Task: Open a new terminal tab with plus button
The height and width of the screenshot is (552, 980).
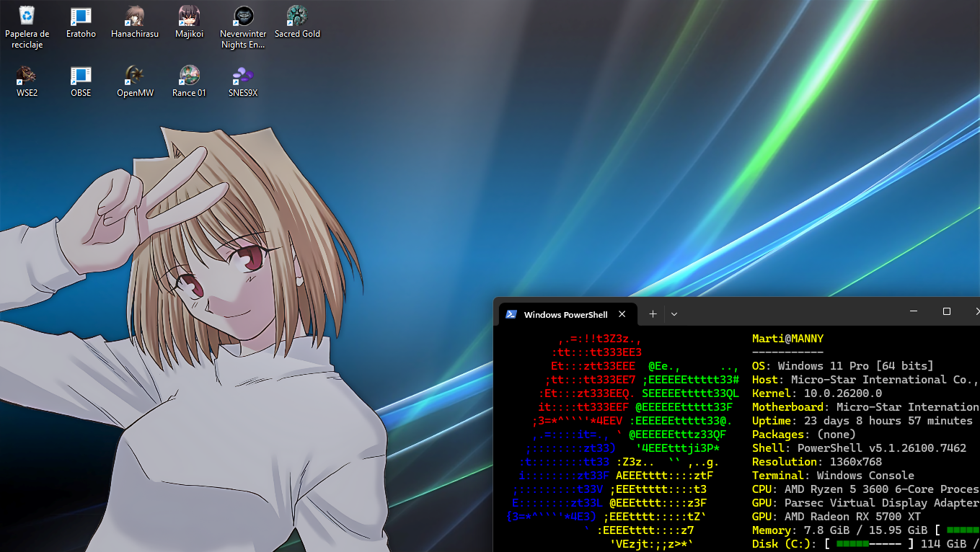Action: [x=653, y=314]
